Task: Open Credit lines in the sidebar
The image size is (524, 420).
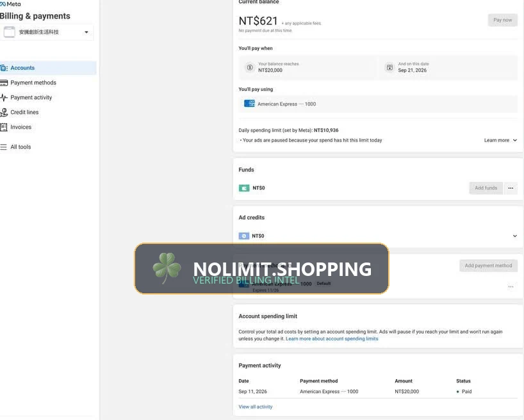Action: (x=24, y=112)
